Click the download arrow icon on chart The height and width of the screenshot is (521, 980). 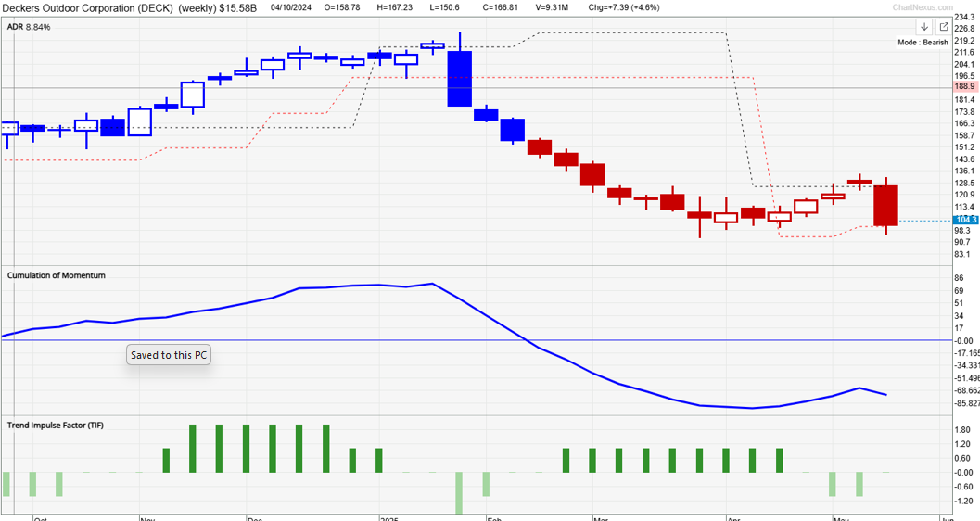[x=923, y=27]
